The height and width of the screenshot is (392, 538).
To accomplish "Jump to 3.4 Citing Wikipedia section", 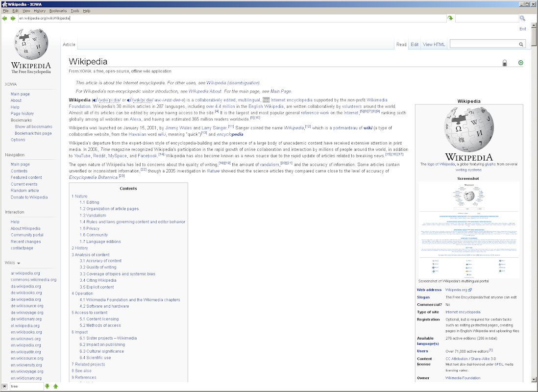I will pyautogui.click(x=98, y=280).
